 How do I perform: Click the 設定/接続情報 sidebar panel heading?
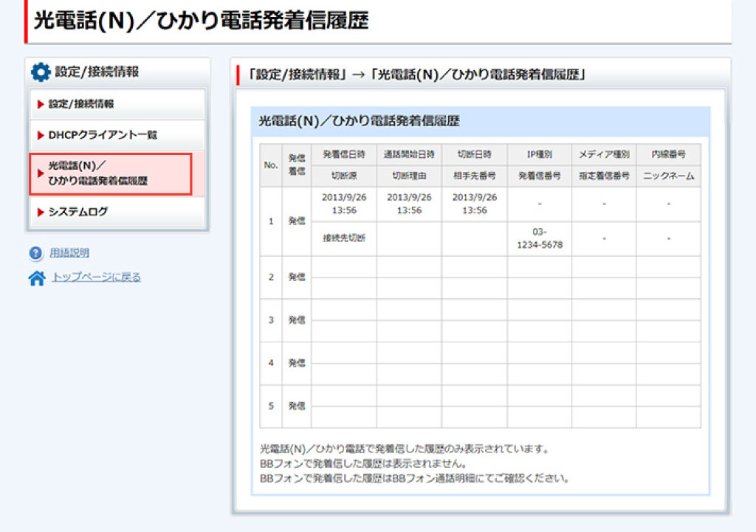pyautogui.click(x=96, y=72)
